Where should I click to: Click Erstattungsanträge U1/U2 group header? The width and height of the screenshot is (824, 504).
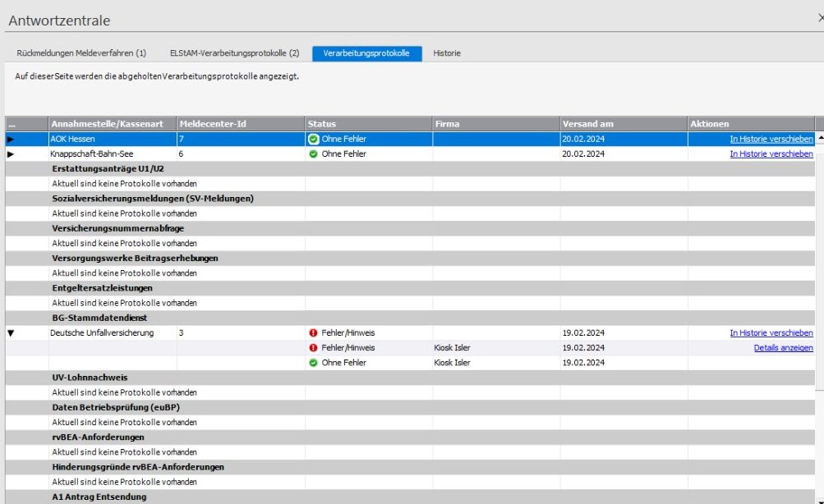410,169
